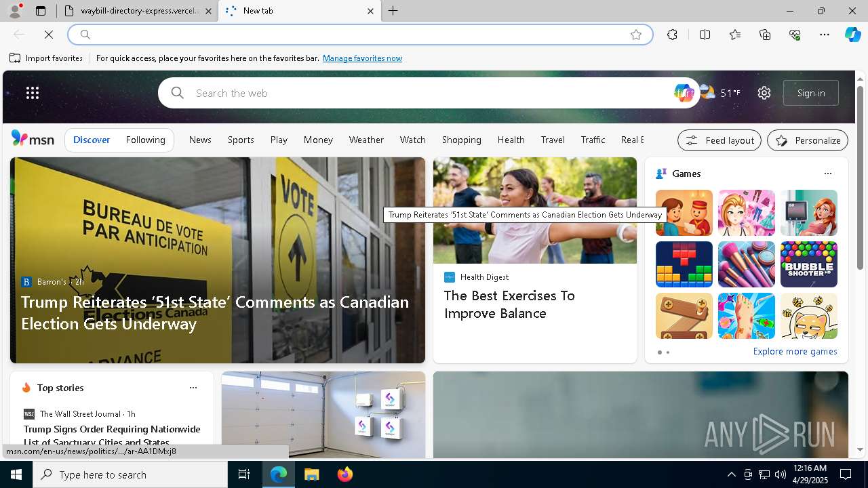Show hidden tray icons chevron
868x488 pixels.
[x=731, y=474]
